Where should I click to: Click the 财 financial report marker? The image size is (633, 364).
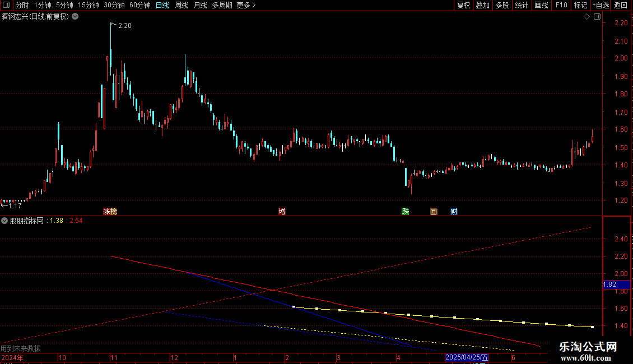454,212
